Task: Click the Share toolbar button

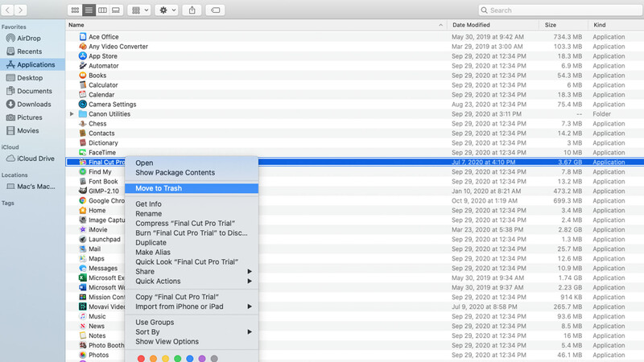Action: pyautogui.click(x=192, y=10)
